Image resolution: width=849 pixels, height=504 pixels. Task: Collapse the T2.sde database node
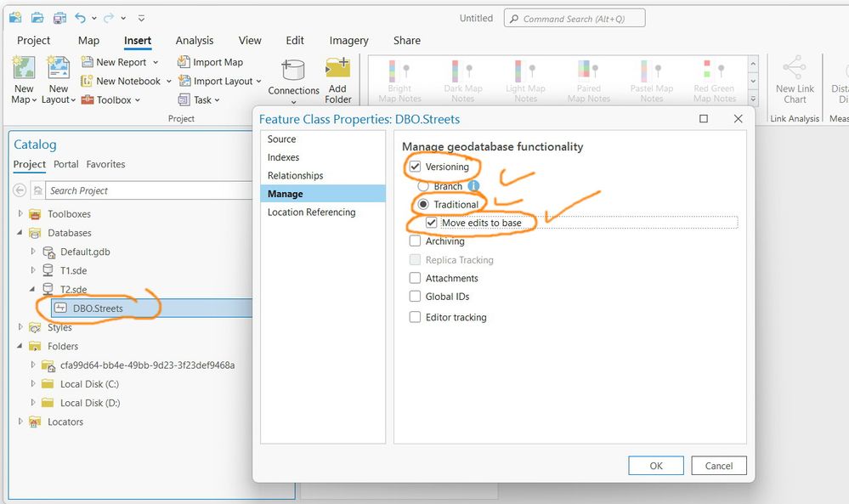click(x=32, y=289)
